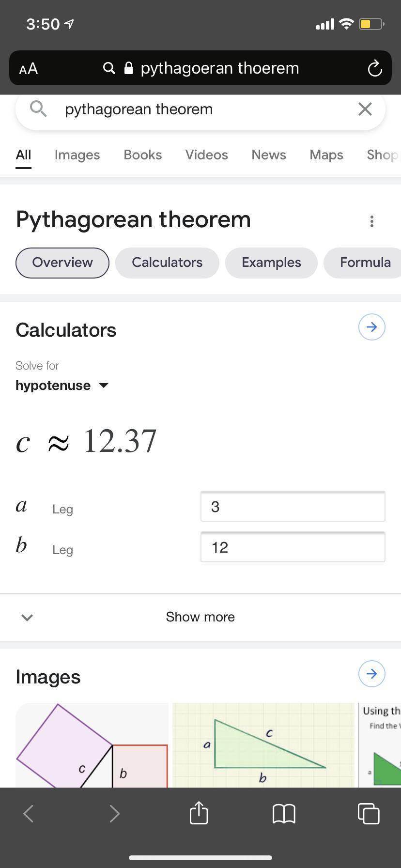
Task: Open Safari bookmarks book icon
Action: [x=284, y=814]
